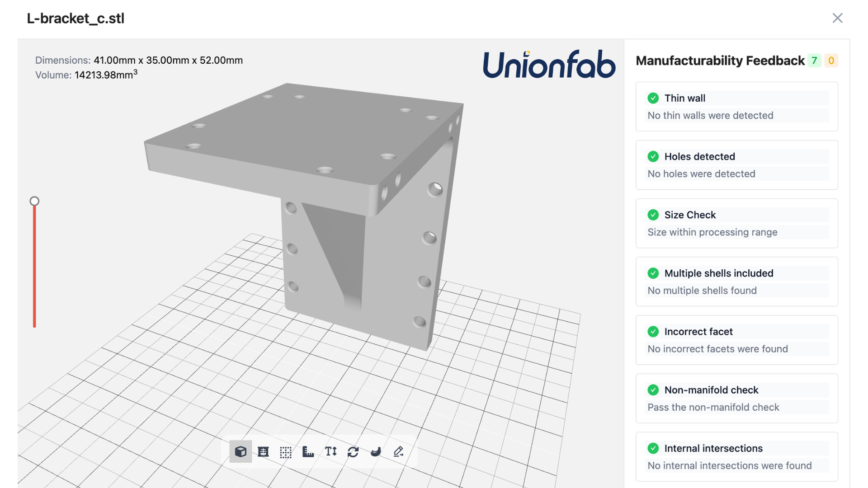Toggle the Non-manifold check status indicator
The width and height of the screenshot is (868, 488).
coord(653,389)
